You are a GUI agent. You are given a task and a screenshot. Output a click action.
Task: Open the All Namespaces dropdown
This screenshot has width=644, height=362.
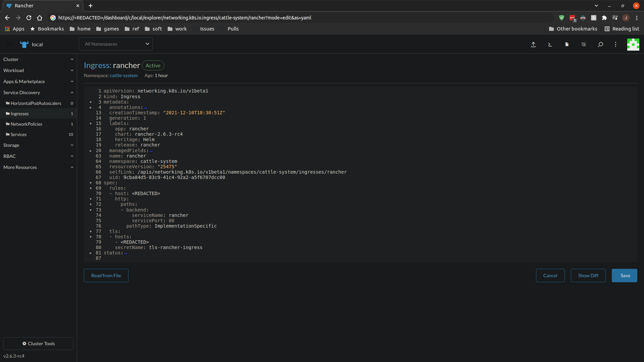coord(115,44)
